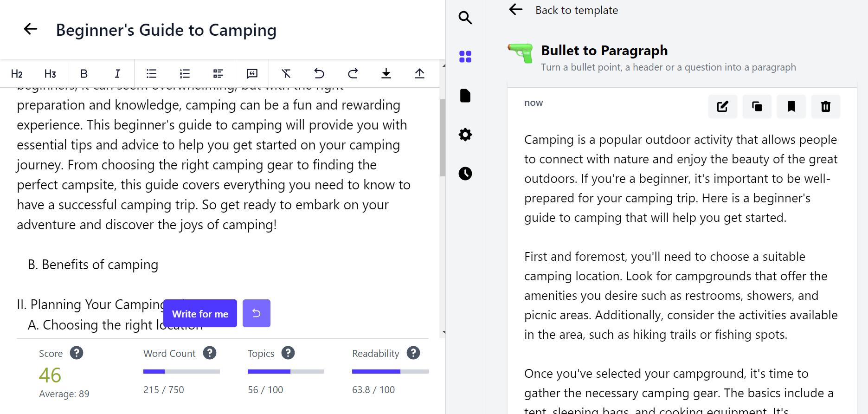Viewport: 868px width, 414px height.
Task: Click the editor vertical scrollbar thumb
Action: (x=443, y=138)
